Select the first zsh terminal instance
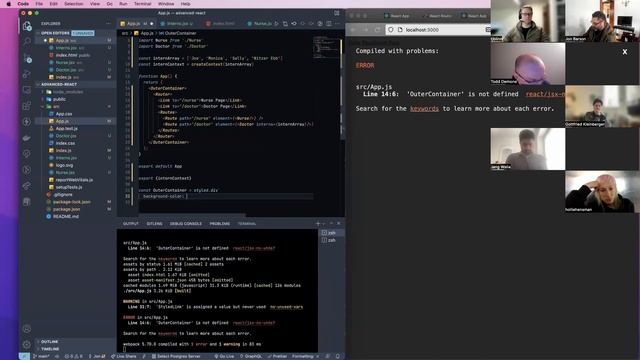640x360 pixels. click(x=331, y=233)
